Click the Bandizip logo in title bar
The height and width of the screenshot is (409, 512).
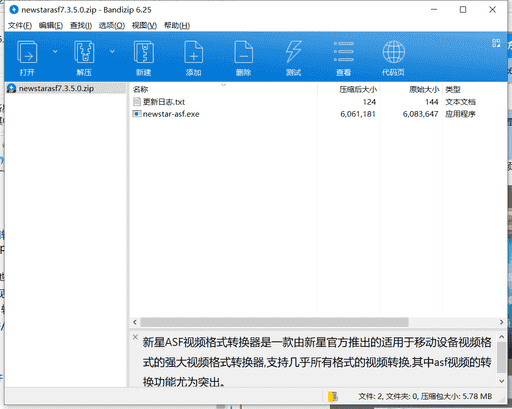pos(14,10)
